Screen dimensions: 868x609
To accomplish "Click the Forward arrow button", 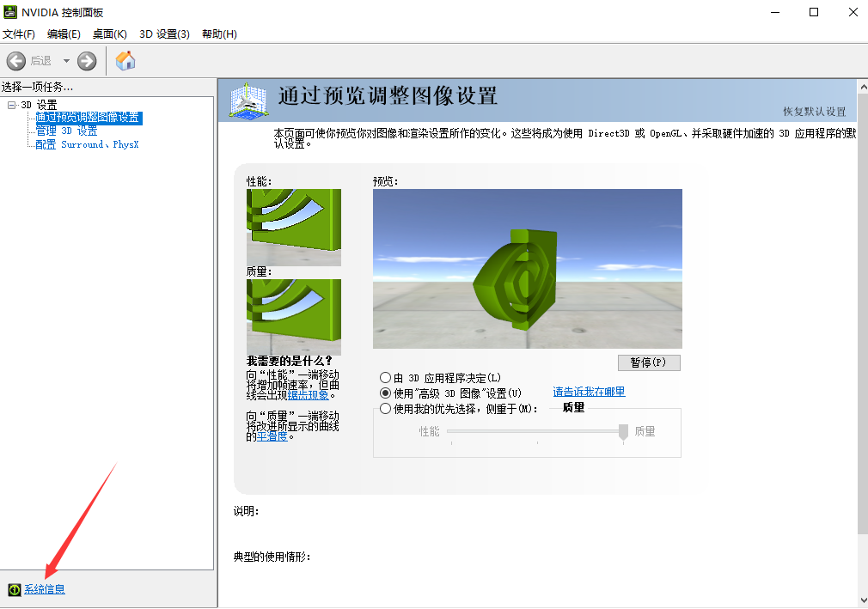I will pyautogui.click(x=87, y=61).
